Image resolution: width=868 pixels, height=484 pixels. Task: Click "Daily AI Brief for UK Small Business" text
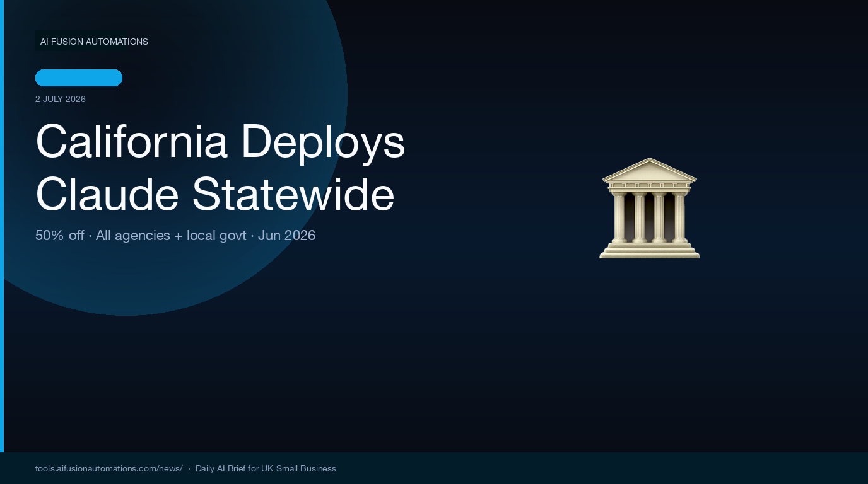(266, 468)
